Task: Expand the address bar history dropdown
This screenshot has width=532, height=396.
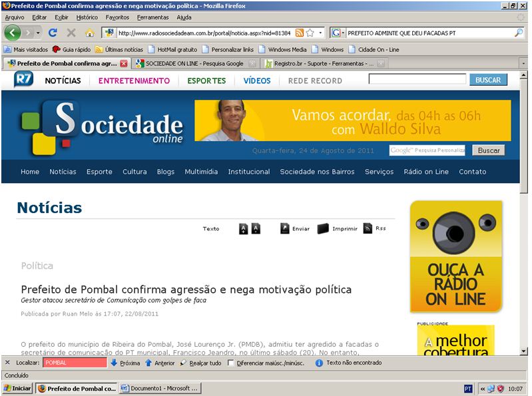Action: coord(321,33)
